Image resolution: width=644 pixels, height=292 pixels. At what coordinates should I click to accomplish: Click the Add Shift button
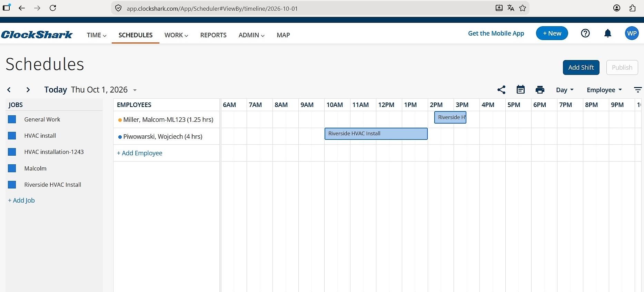tap(581, 67)
